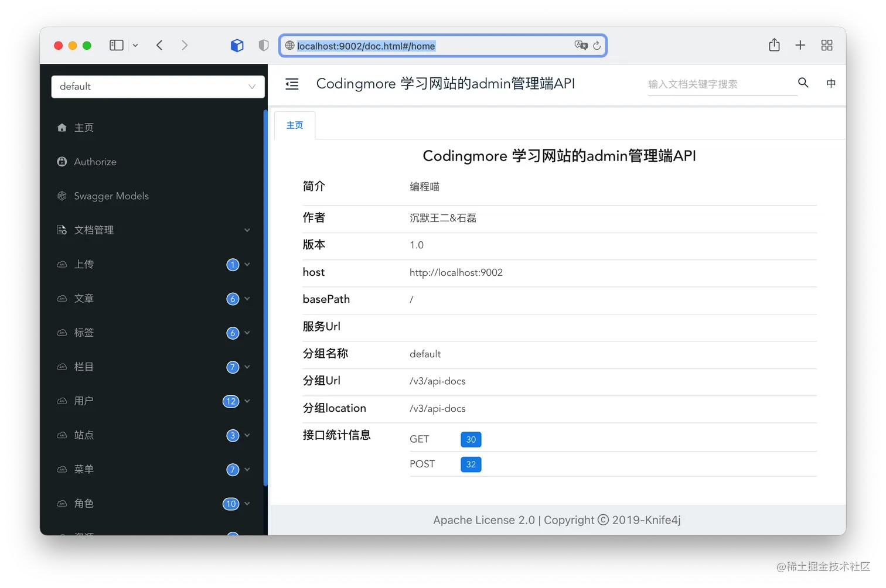This screenshot has height=588, width=886.
Task: Open the Share icon in Safari toolbar
Action: tap(774, 45)
